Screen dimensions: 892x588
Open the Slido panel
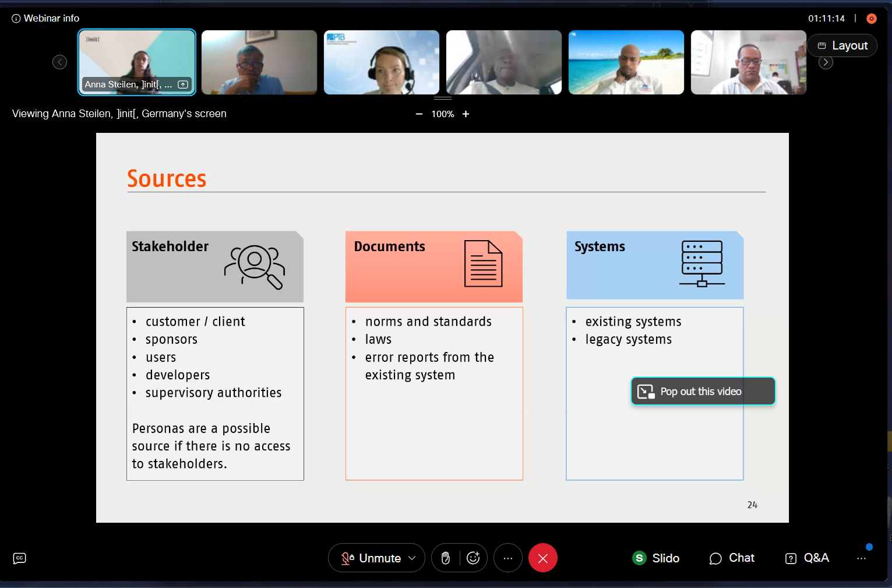tap(656, 558)
